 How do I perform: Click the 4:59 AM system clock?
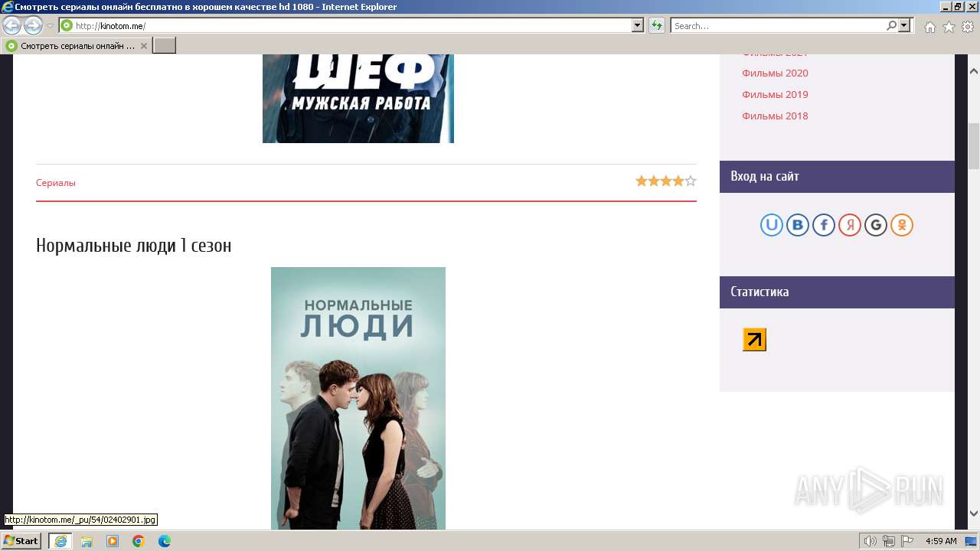point(941,541)
